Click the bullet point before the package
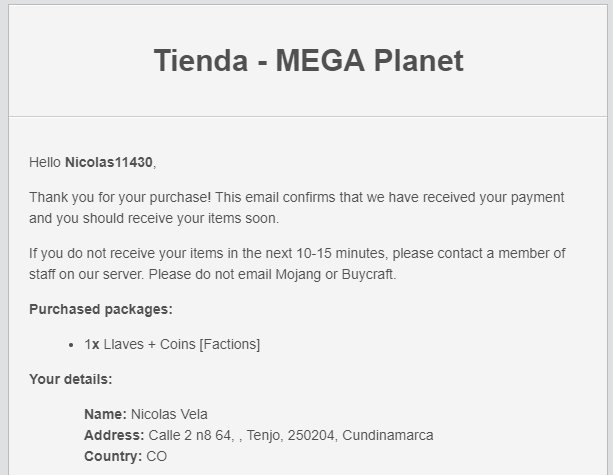 pyautogui.click(x=71, y=345)
